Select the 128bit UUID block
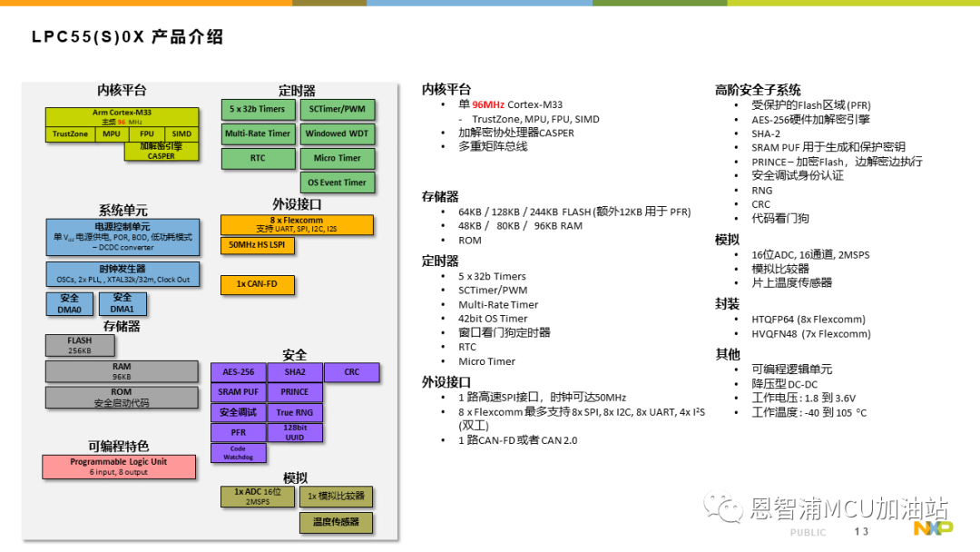Image resolution: width=980 pixels, height=552 pixels. tap(295, 432)
